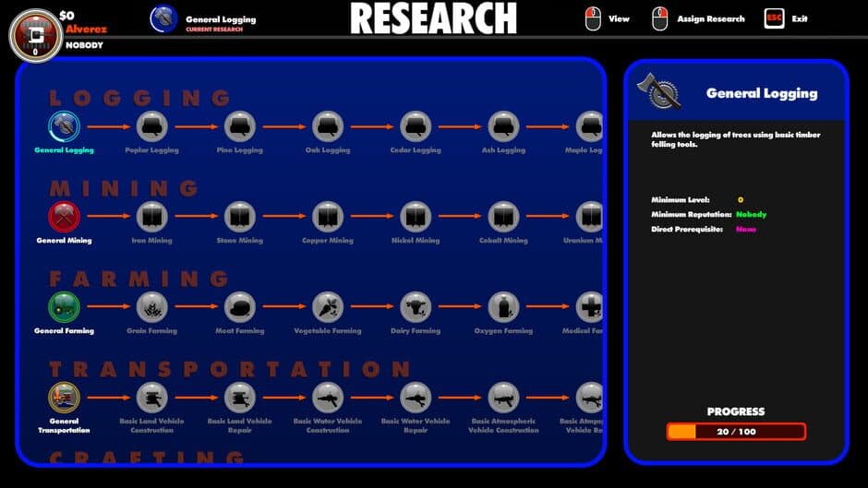Screen dimensions: 868x488
Task: Select the Stone Mining node
Action: click(240, 217)
